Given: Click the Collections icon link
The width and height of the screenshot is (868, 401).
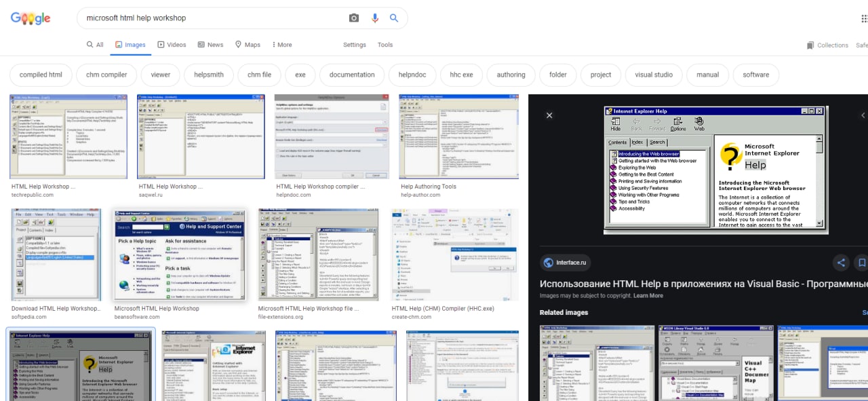Looking at the screenshot, I should pyautogui.click(x=827, y=45).
